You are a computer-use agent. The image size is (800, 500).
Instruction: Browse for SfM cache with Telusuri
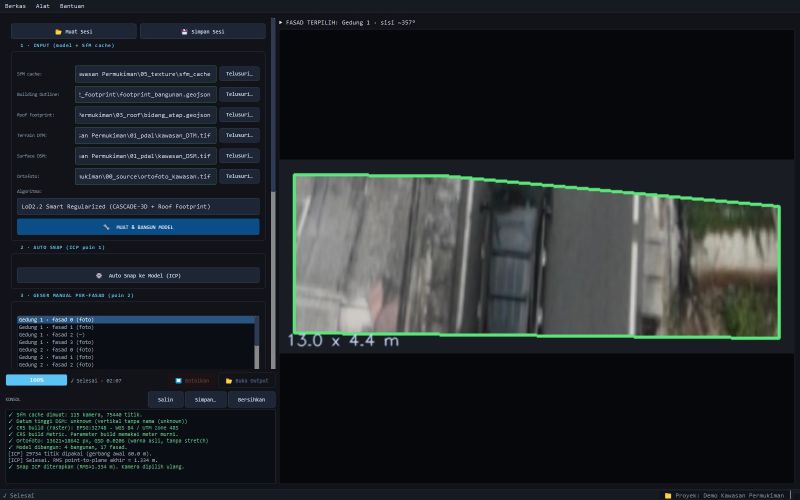tap(239, 74)
